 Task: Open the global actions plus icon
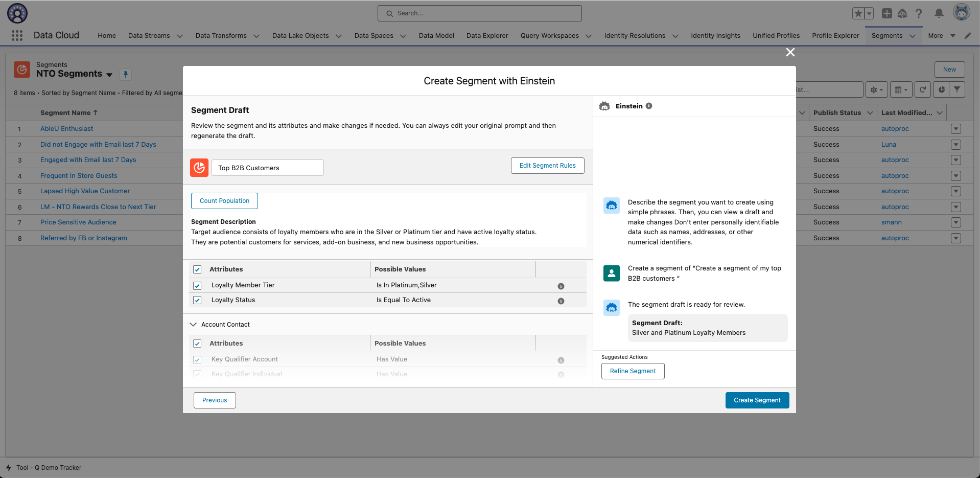click(x=887, y=14)
